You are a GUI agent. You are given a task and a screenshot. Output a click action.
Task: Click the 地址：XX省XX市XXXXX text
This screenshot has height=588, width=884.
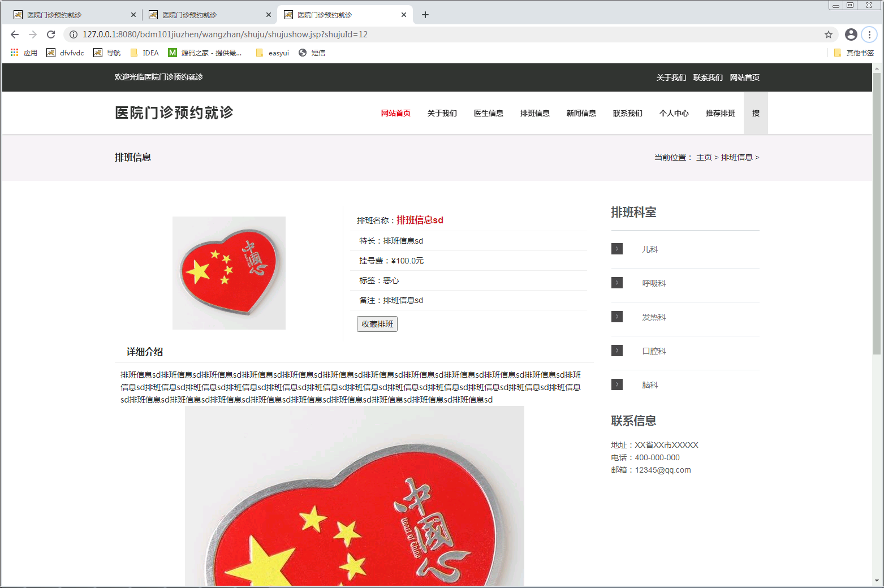click(x=655, y=445)
